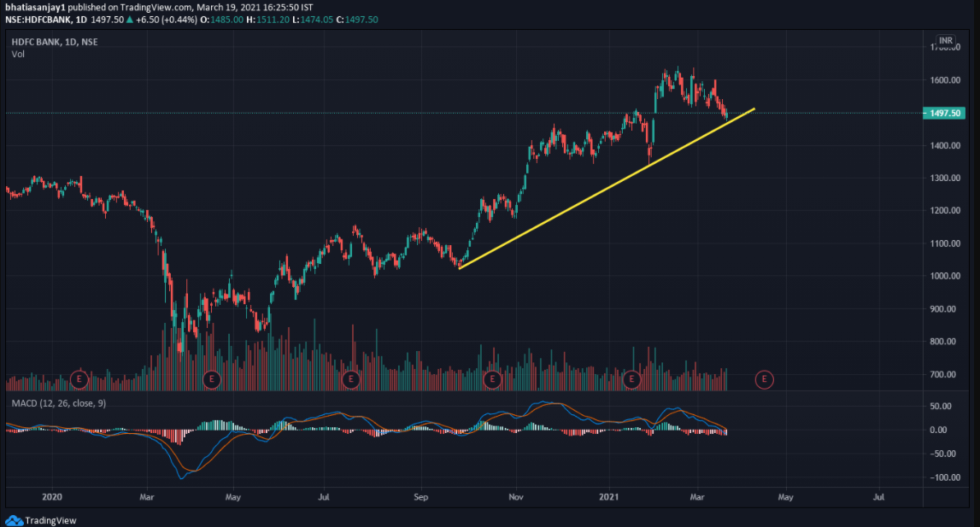This screenshot has width=980, height=527.
Task: Click the earnings marker near October 2020
Action: coord(492,379)
